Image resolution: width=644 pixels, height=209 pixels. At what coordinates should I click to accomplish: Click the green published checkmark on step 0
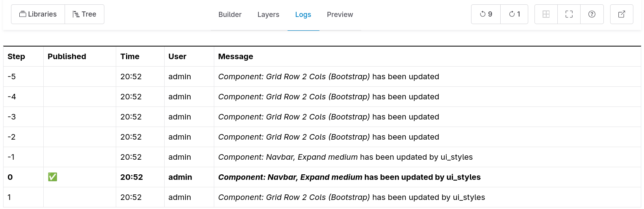pyautogui.click(x=52, y=177)
